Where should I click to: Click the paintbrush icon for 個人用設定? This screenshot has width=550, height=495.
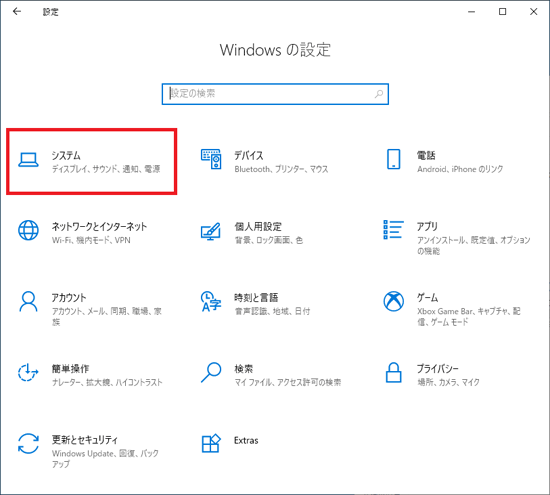(x=210, y=231)
